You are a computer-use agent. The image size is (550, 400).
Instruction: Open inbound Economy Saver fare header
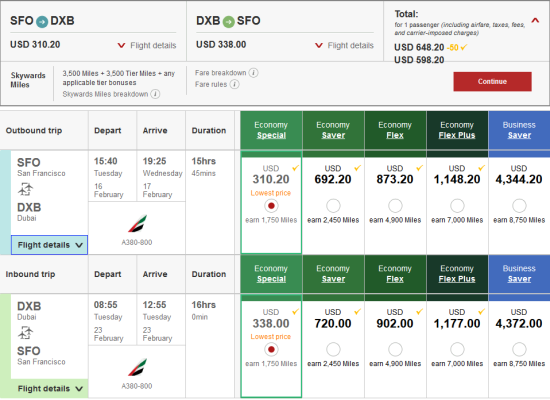[333, 274]
